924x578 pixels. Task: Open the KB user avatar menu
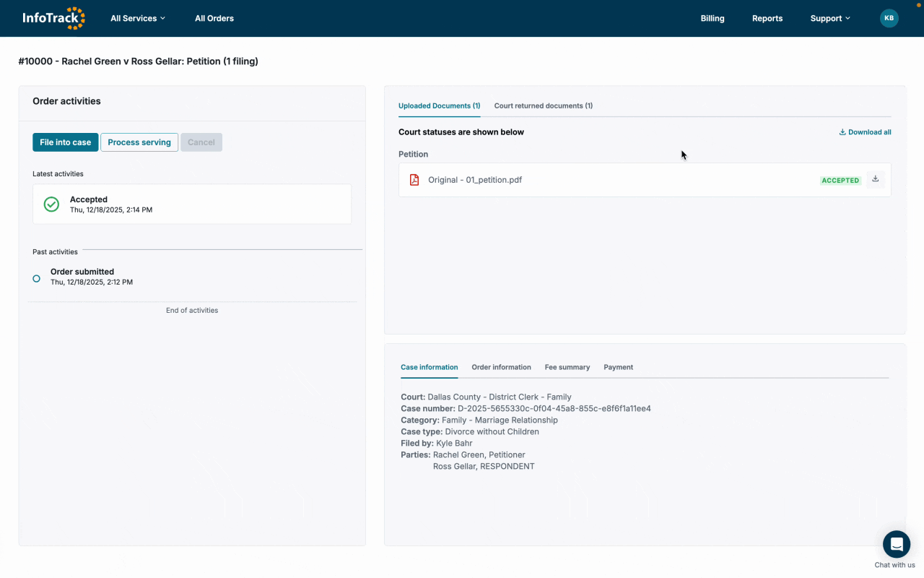tap(889, 18)
